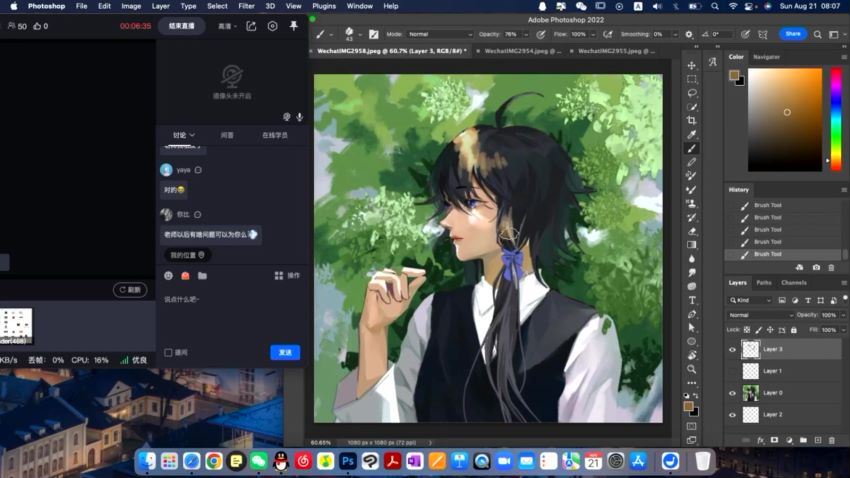The height and width of the screenshot is (478, 850).
Task: Open Opacity 76% dropdown arrow
Action: click(x=525, y=34)
